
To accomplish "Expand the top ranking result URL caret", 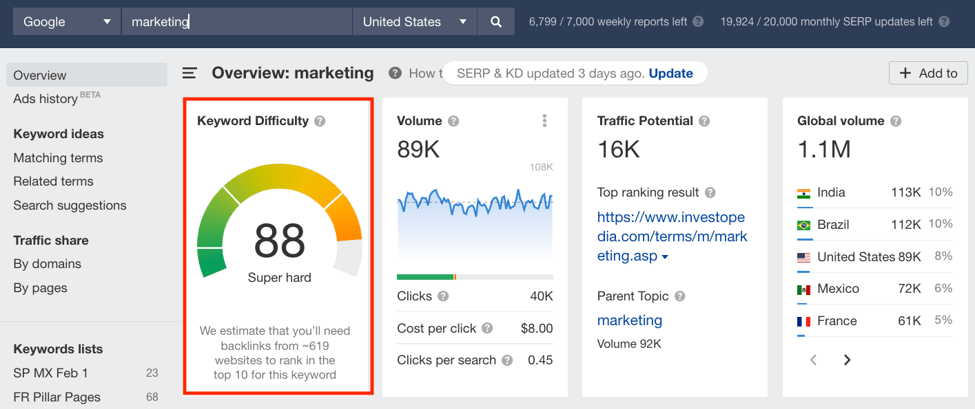I will pyautogui.click(x=665, y=257).
